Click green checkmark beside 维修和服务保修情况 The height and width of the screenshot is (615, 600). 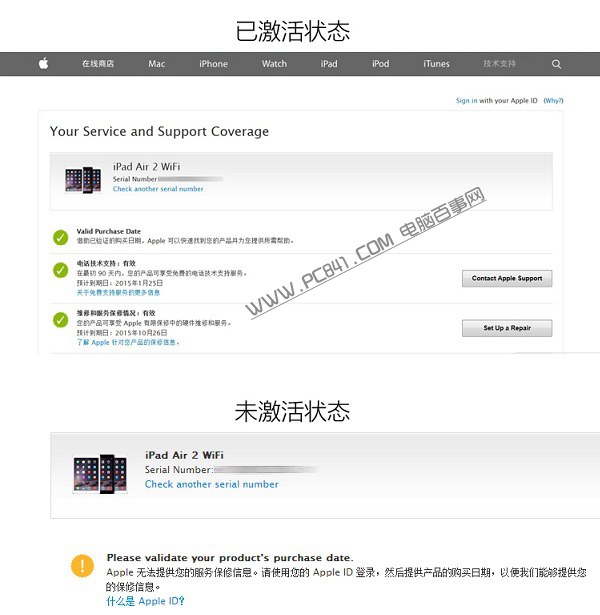click(x=60, y=320)
